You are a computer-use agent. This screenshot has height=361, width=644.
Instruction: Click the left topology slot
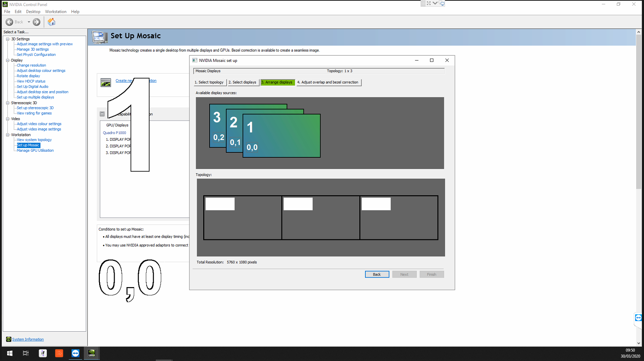243,218
